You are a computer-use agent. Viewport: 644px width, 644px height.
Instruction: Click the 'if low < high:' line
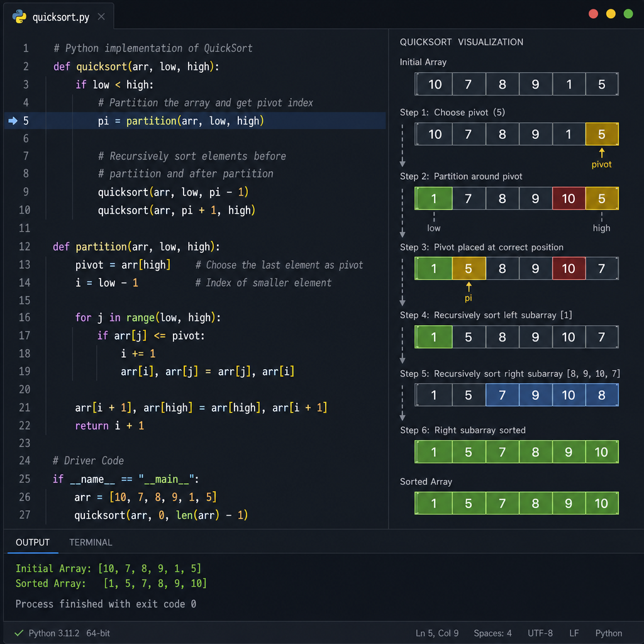[x=114, y=85]
